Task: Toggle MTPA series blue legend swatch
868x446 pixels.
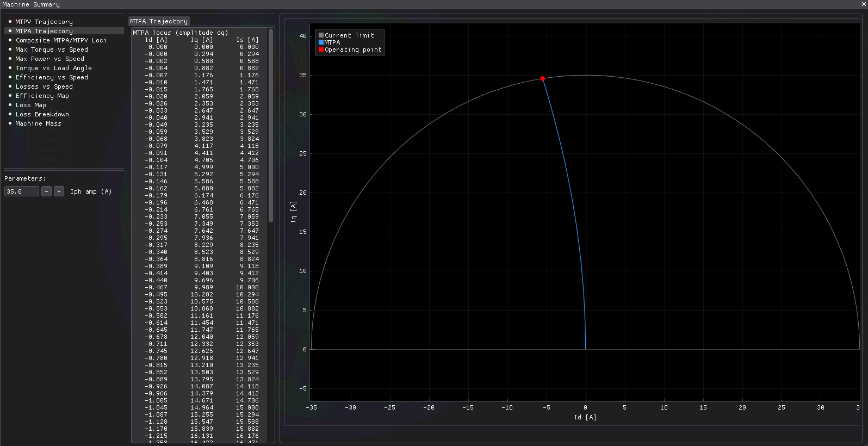Action: [321, 42]
